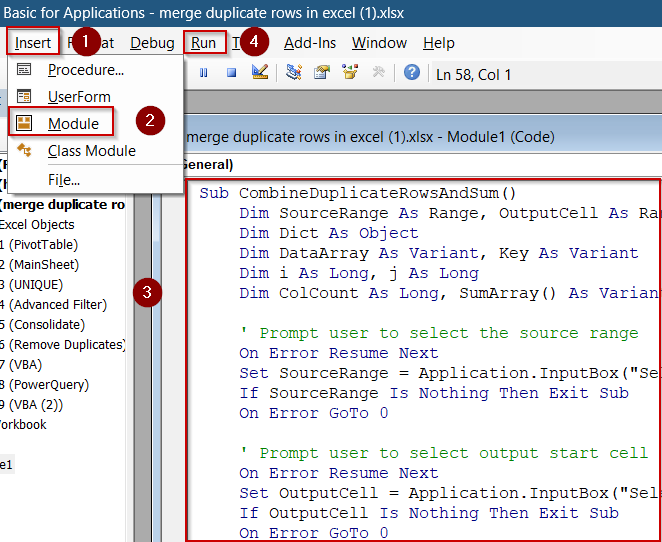Click the Ln 58, Col 1 position indicator
The height and width of the screenshot is (542, 662).
coord(473,75)
